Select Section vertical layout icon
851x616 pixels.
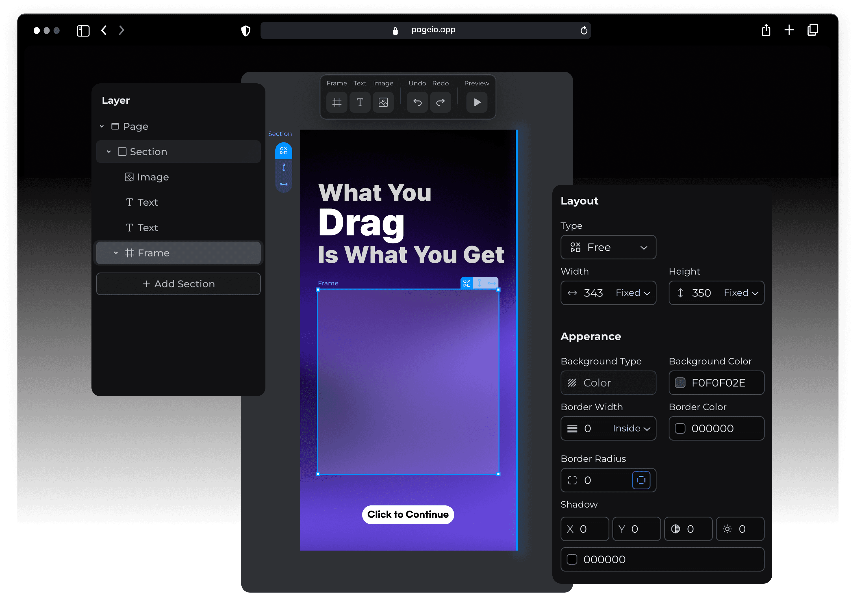284,167
